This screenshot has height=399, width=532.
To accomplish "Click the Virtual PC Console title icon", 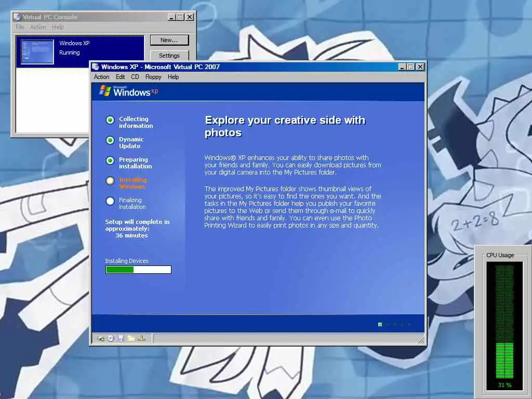I will pos(17,17).
